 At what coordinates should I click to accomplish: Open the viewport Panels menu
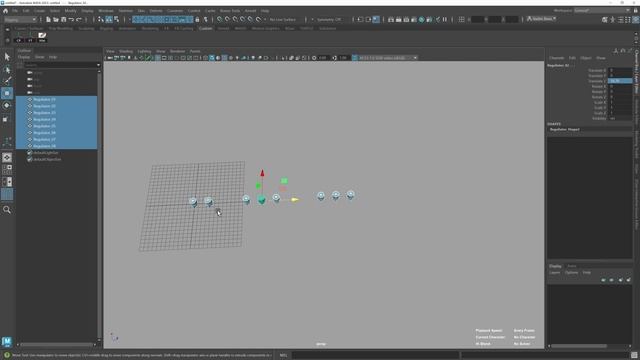[195, 51]
